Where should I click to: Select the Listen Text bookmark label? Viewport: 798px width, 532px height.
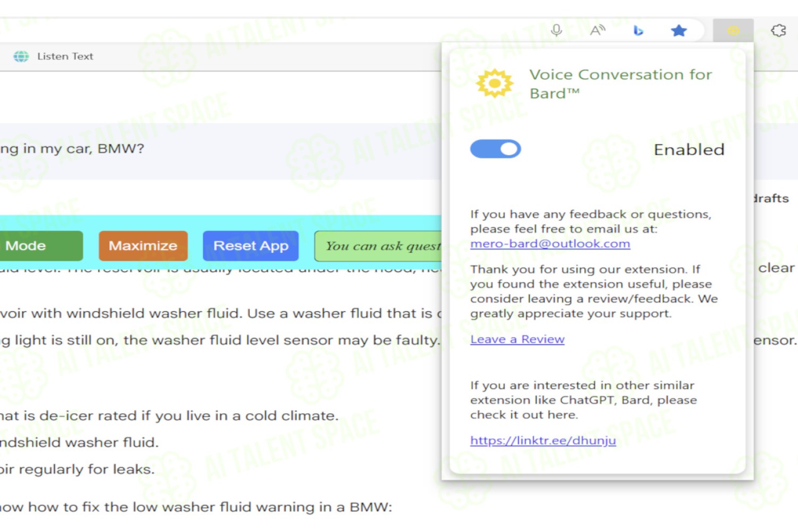point(65,56)
